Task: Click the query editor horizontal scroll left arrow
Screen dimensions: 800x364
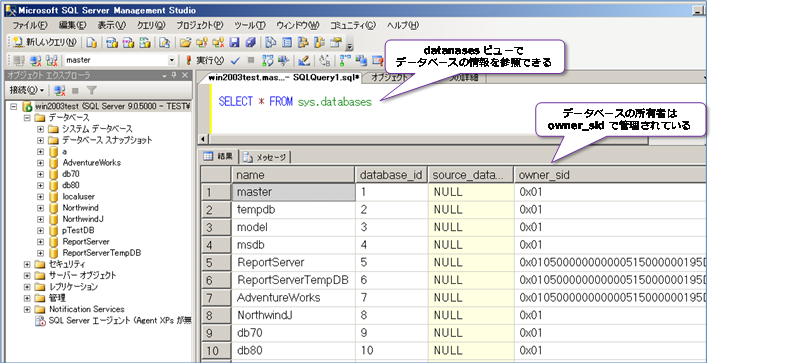Action: click(203, 139)
